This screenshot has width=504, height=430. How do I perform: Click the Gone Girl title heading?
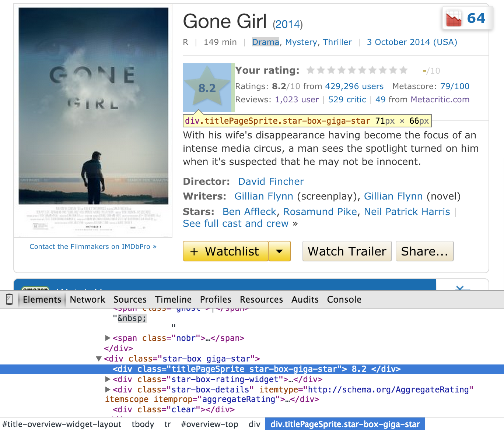(x=225, y=21)
